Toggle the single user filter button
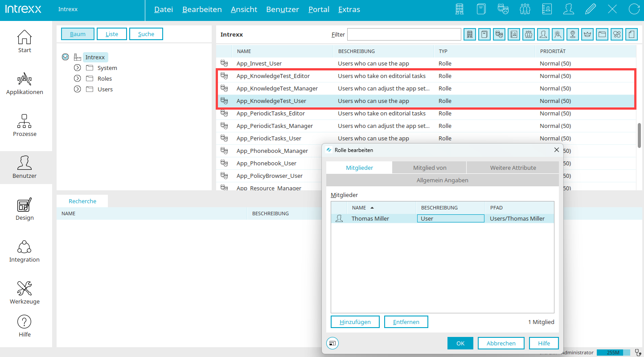This screenshot has width=644, height=357. pyautogui.click(x=543, y=34)
